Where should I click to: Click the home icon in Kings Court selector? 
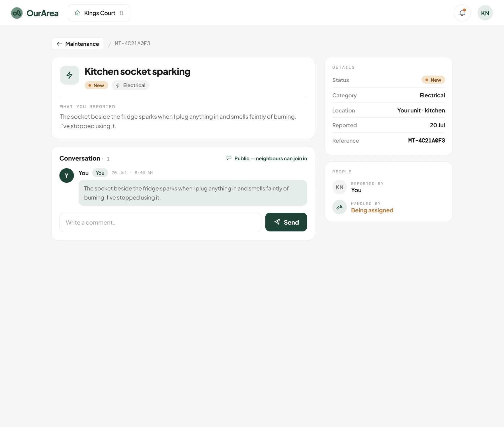point(77,13)
